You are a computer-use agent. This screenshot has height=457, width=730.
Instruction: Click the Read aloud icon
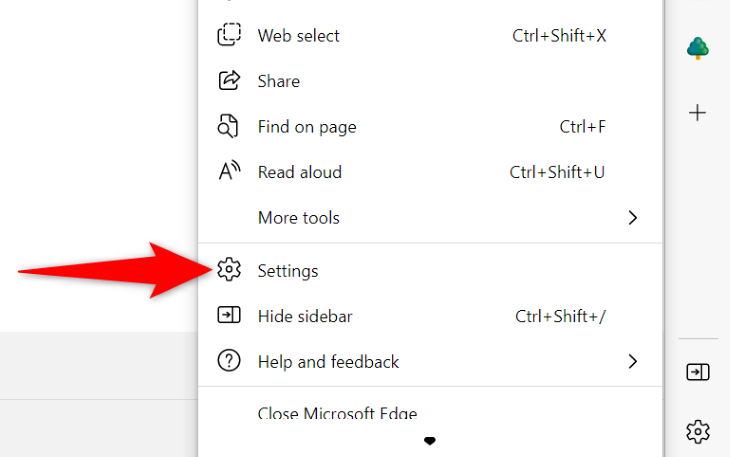click(229, 172)
